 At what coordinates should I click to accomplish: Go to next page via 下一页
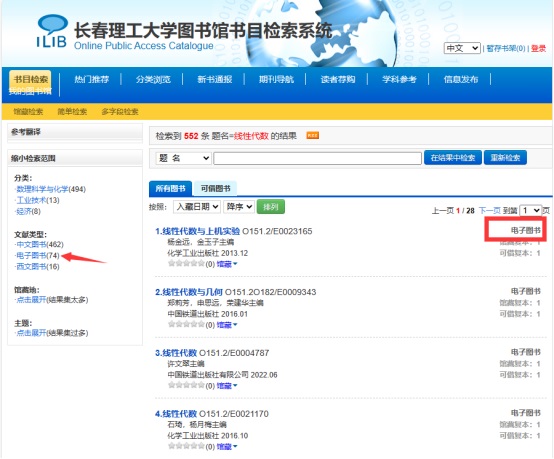point(489,211)
